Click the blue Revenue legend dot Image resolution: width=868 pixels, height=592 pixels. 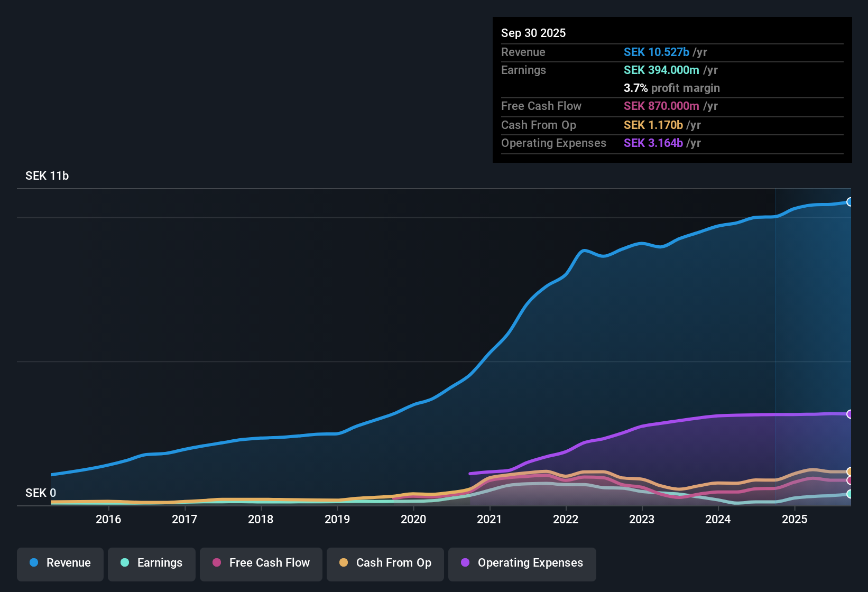[x=34, y=562]
